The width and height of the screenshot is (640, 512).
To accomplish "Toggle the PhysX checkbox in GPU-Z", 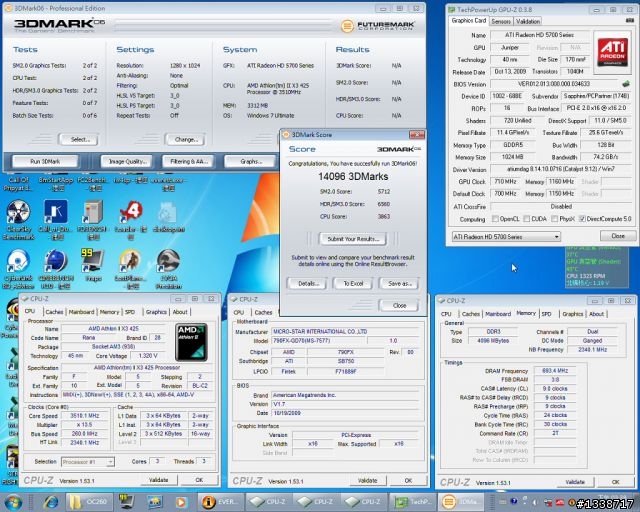I will 554,219.
